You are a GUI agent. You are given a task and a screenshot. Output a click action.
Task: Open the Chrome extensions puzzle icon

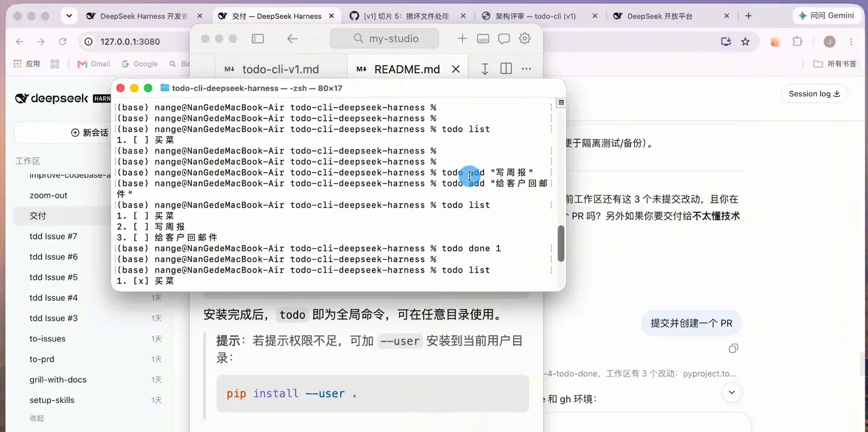pyautogui.click(x=797, y=41)
